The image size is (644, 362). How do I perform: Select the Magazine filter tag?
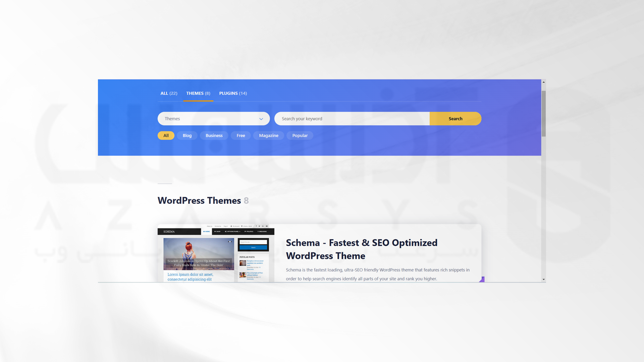[268, 135]
